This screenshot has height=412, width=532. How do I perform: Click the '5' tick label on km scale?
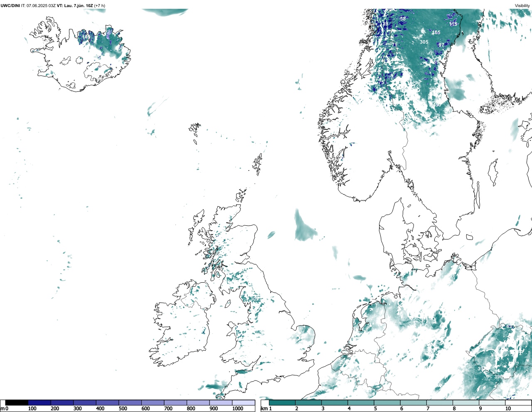375,409
